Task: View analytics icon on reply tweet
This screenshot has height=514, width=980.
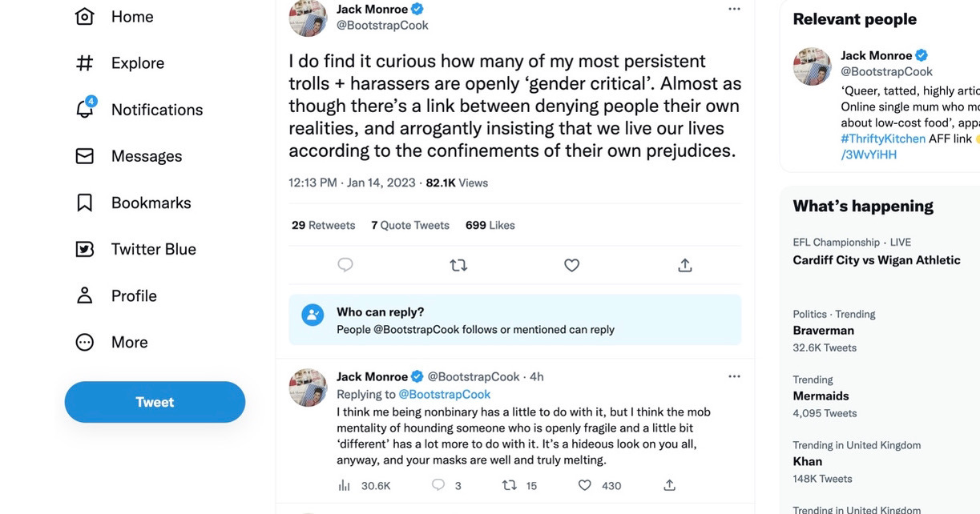Action: (345, 485)
